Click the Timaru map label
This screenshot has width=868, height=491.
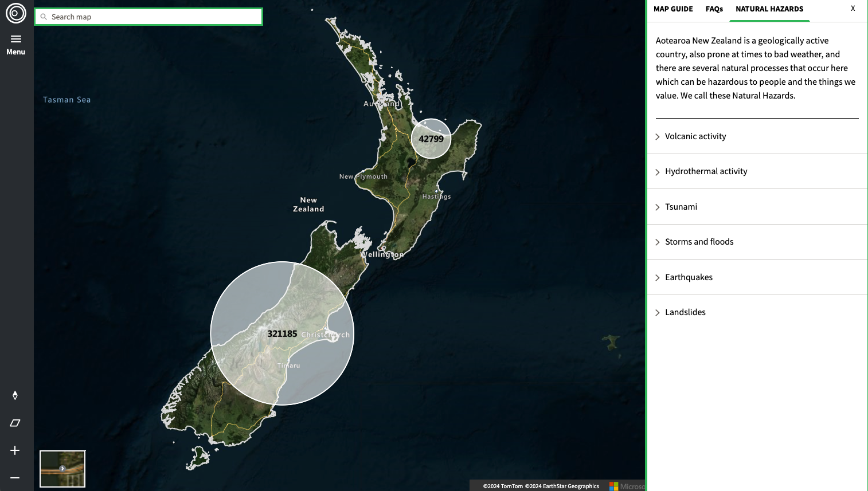pos(288,366)
